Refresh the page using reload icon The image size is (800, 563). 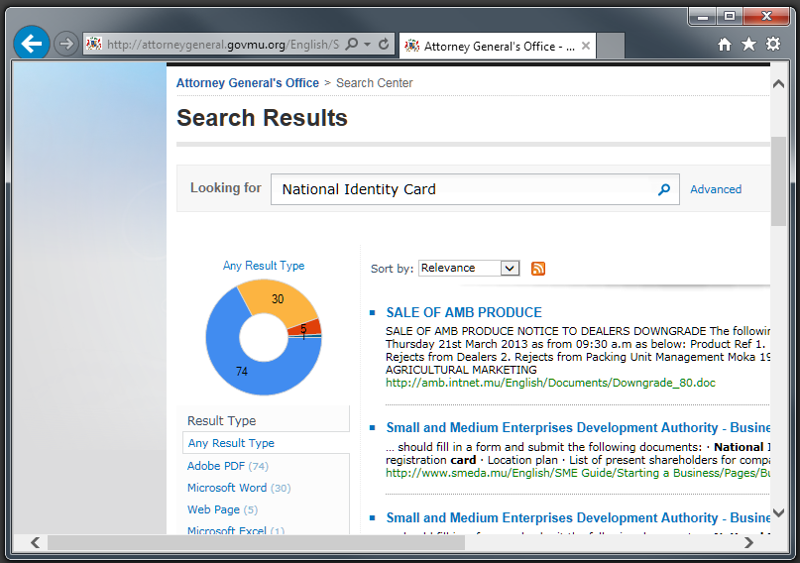coord(384,44)
